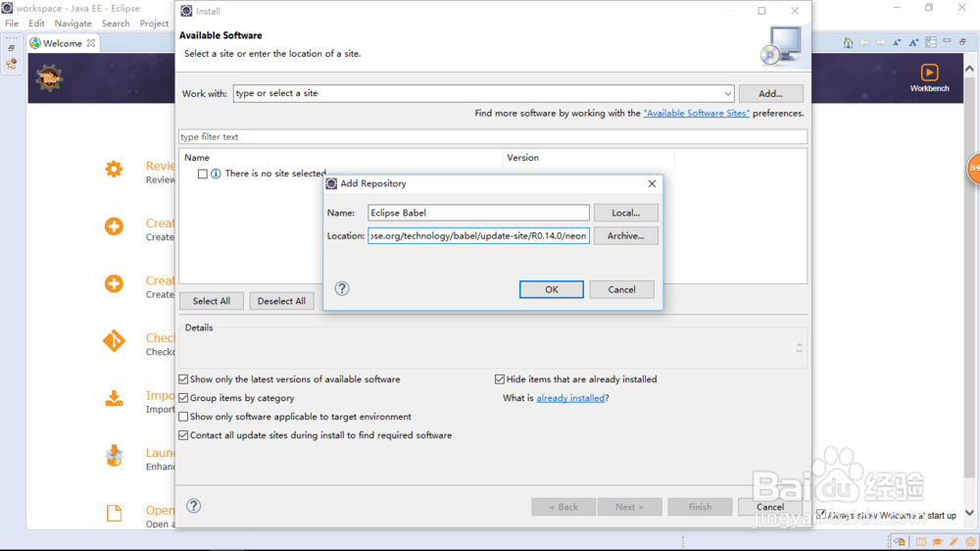980x551 pixels.
Task: Click Eclipse logo on Welcome banner
Action: 49,78
